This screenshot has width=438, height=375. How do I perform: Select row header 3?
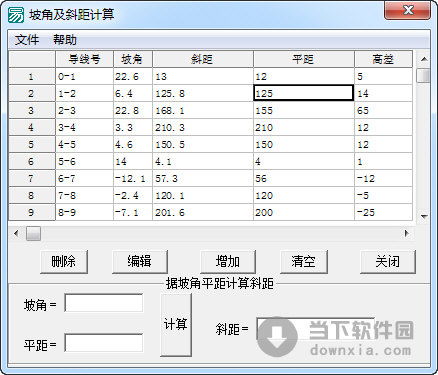tap(32, 111)
